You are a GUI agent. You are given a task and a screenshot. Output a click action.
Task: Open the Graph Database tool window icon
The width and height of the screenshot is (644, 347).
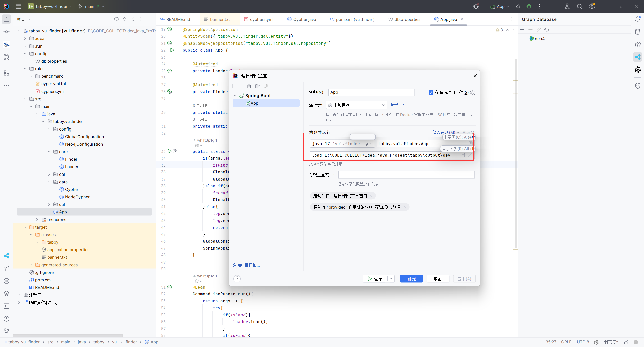coord(638,57)
